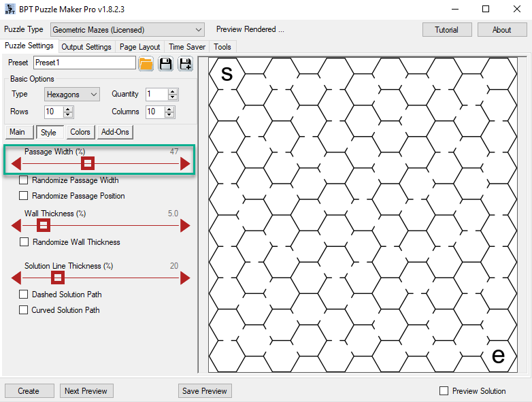
Task: Enable Randomize Passage Width checkbox
Action: pos(24,180)
